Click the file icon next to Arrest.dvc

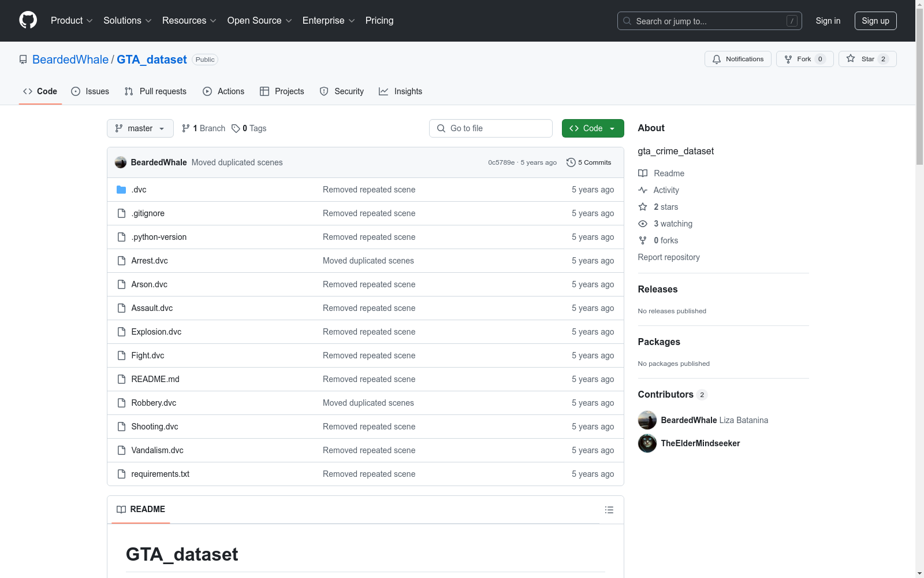pos(121,261)
